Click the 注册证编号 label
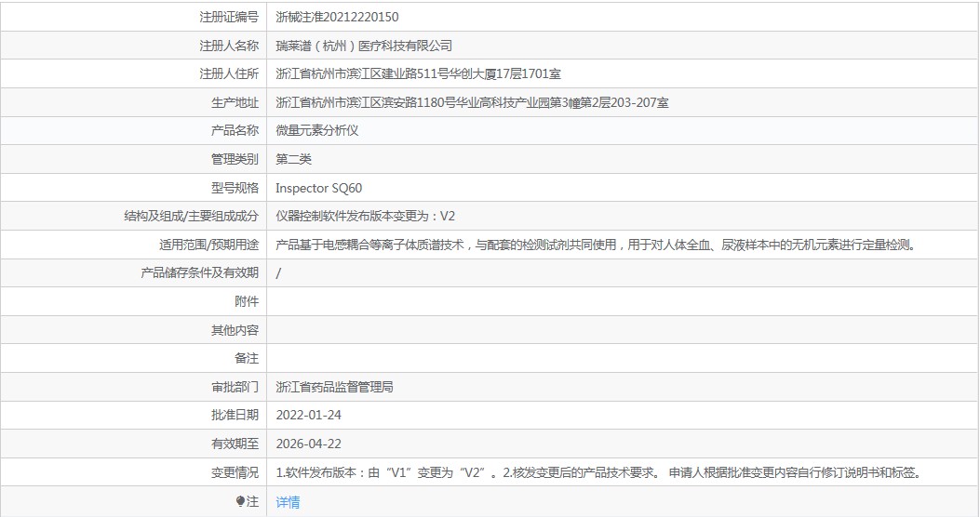This screenshot has width=980, height=517. 229,17
